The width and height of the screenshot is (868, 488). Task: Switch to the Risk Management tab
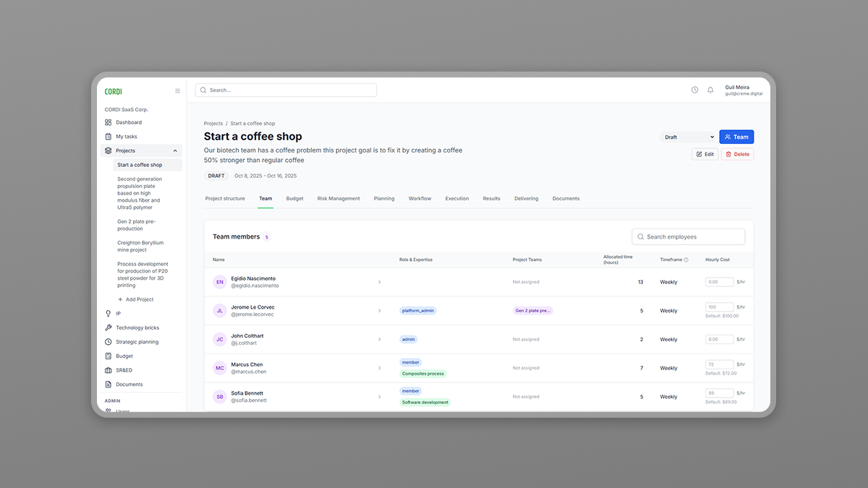pyautogui.click(x=338, y=198)
